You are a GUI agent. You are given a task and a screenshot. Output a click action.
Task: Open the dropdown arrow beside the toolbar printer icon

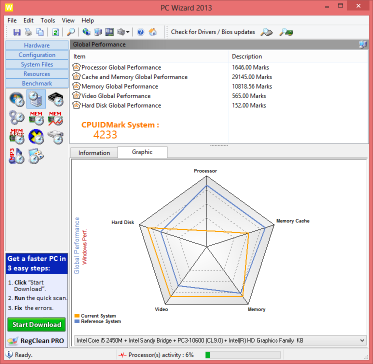click(x=128, y=32)
